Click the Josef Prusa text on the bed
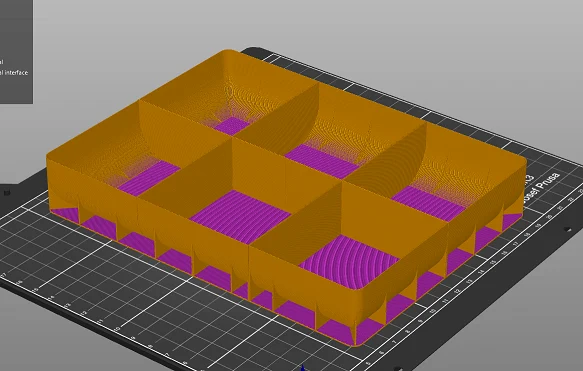 pyautogui.click(x=541, y=188)
